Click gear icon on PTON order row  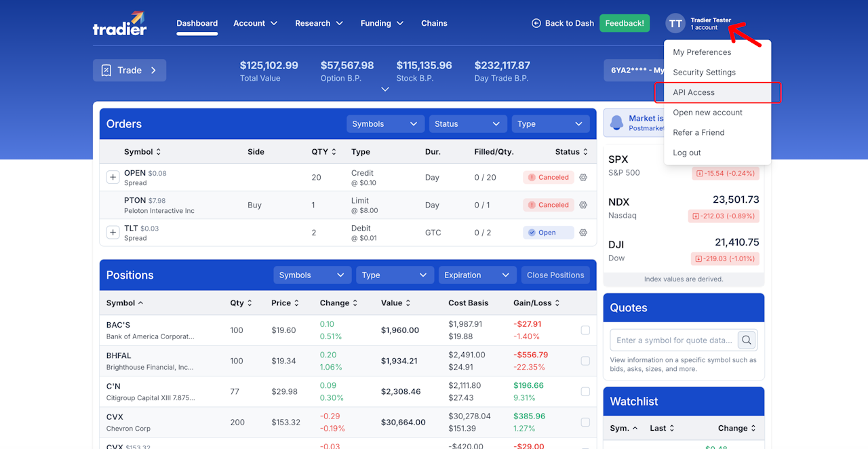[x=583, y=205]
